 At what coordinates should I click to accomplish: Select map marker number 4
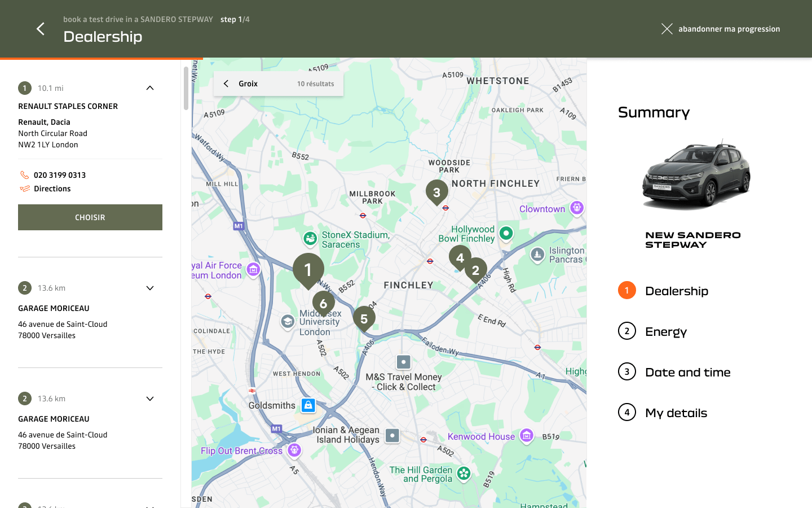tap(460, 257)
